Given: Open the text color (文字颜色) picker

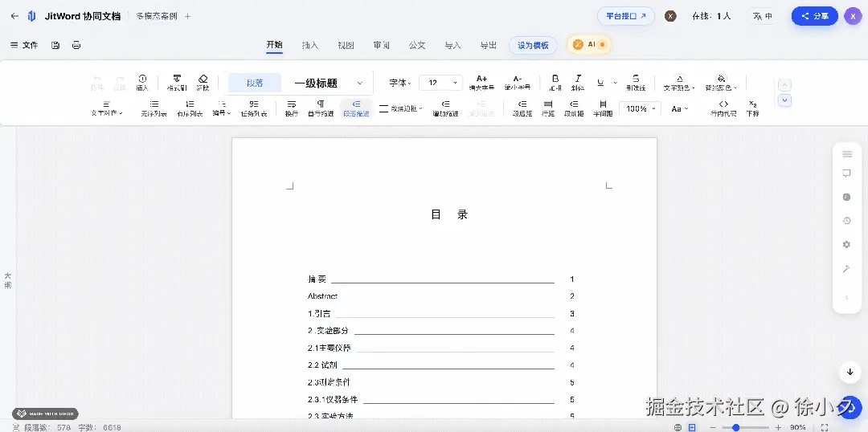Looking at the screenshot, I should (679, 83).
